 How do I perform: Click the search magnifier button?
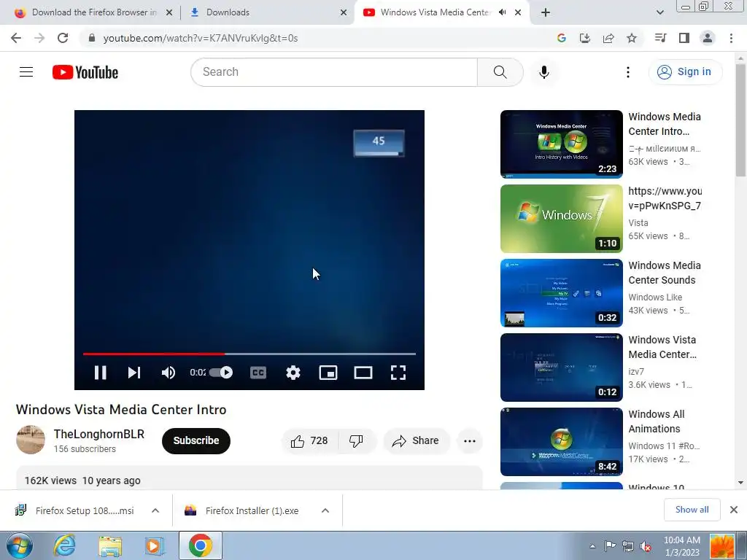500,72
